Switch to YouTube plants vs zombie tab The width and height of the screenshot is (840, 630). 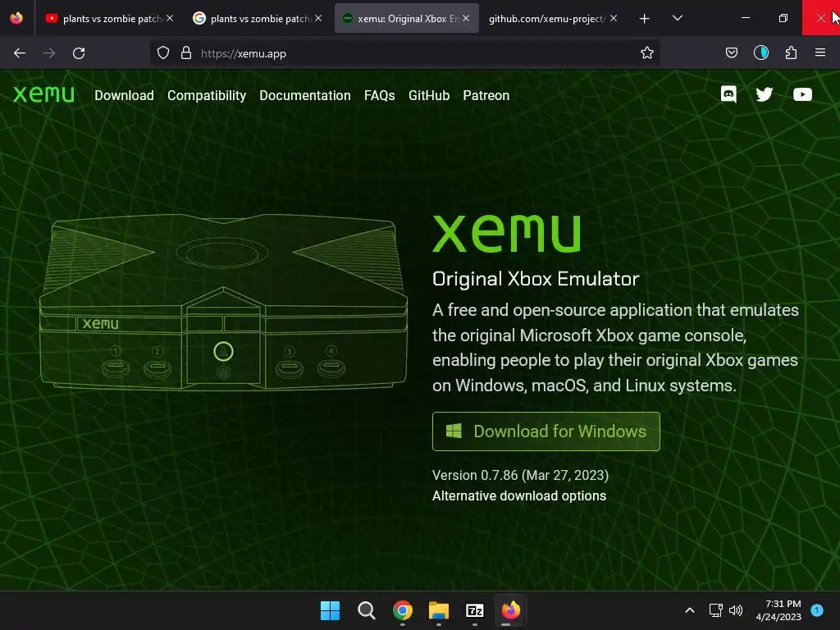[x=109, y=18]
